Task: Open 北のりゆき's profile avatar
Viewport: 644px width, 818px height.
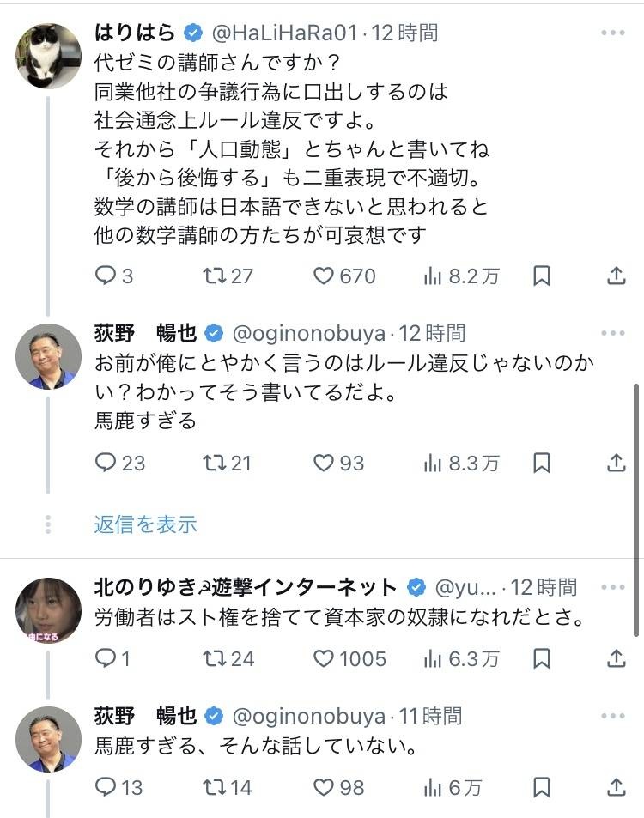Action: point(48,609)
